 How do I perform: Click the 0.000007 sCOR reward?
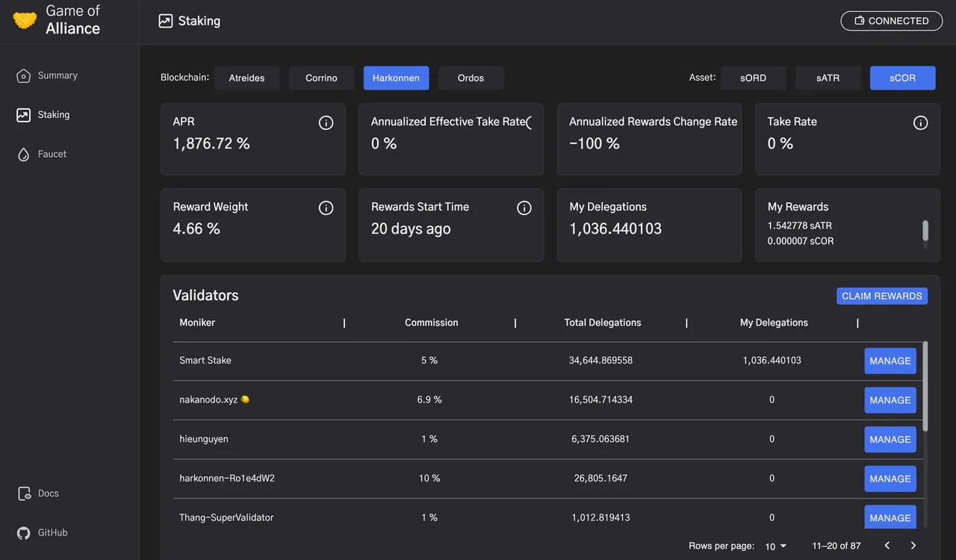pyautogui.click(x=801, y=241)
